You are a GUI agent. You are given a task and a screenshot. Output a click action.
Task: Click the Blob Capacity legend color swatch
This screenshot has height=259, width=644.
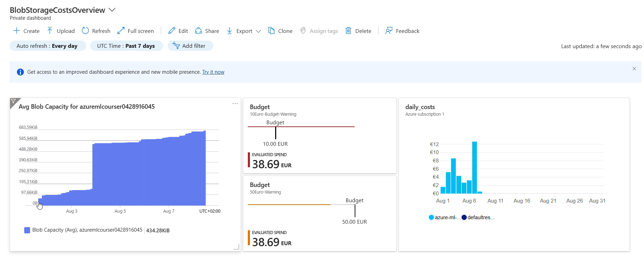[27, 230]
